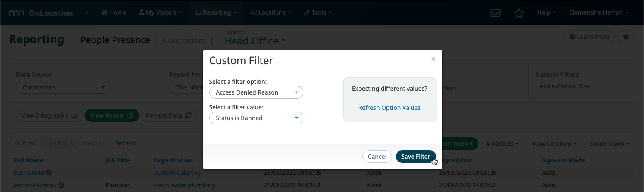The width and height of the screenshot is (644, 192).
Task: Go to Prev page of results
Action: (x=24, y=143)
